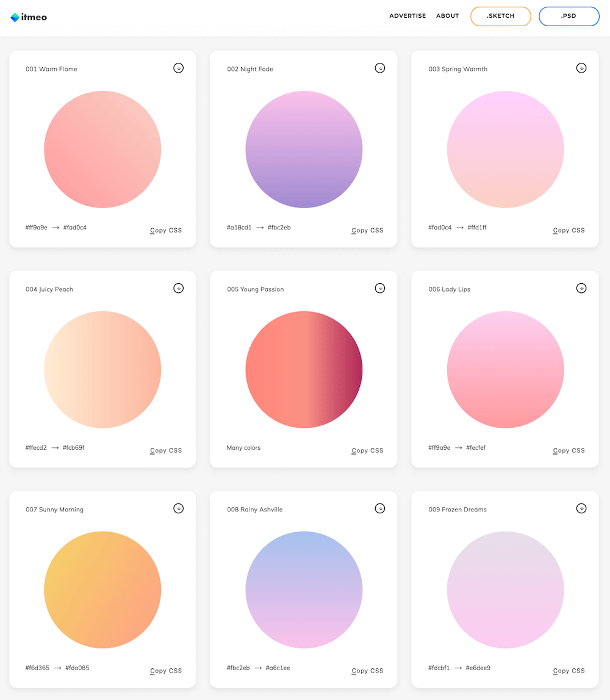Click download icon on Lady Lips card

click(x=581, y=288)
